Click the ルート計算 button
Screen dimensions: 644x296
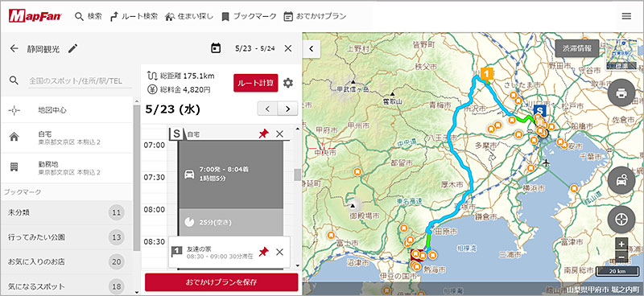[256, 83]
